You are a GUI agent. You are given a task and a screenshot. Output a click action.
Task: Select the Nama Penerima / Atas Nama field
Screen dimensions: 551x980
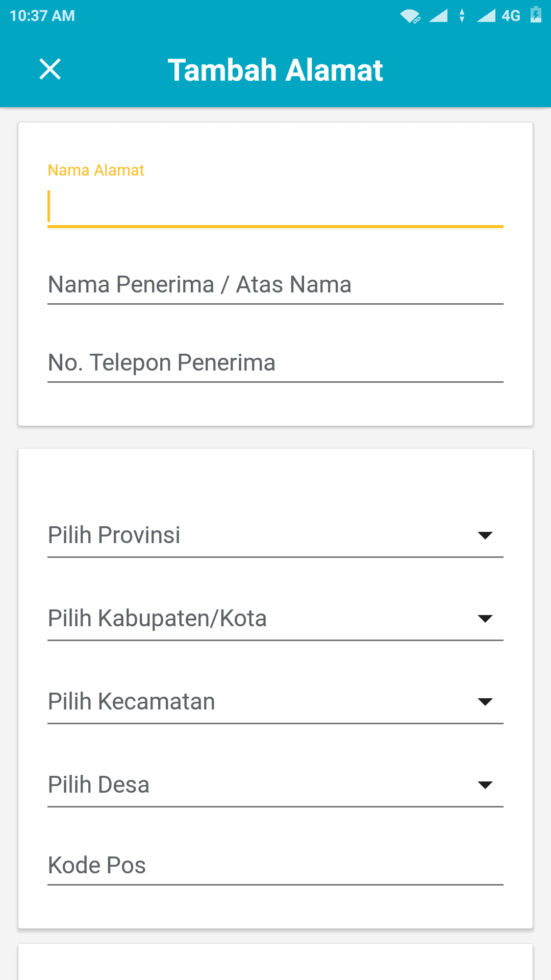[x=275, y=285]
